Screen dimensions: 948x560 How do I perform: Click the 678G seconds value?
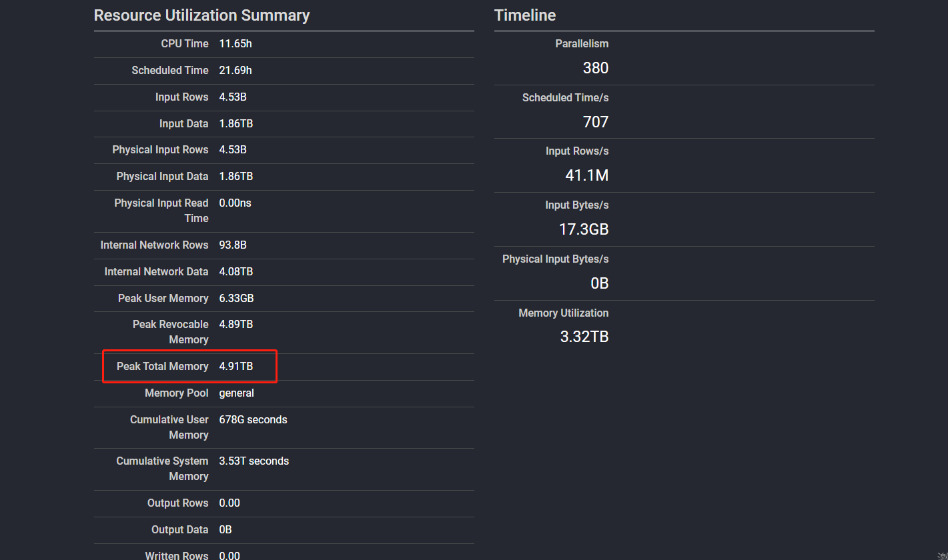pyautogui.click(x=254, y=419)
